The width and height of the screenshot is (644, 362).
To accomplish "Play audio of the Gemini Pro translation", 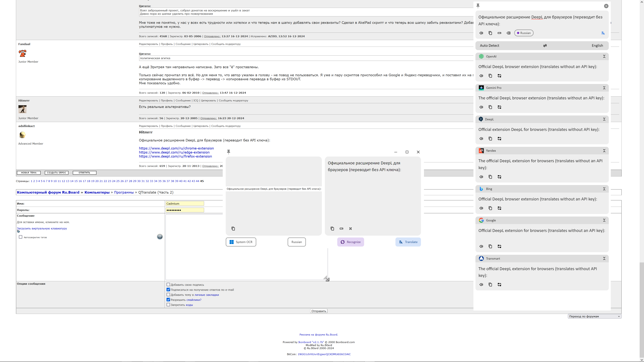I will click(481, 107).
